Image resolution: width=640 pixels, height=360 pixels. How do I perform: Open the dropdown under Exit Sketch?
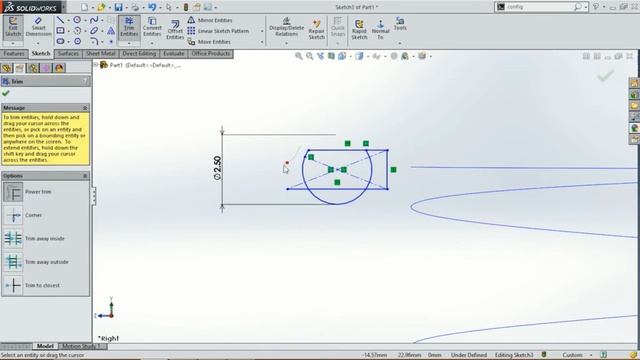13,43
